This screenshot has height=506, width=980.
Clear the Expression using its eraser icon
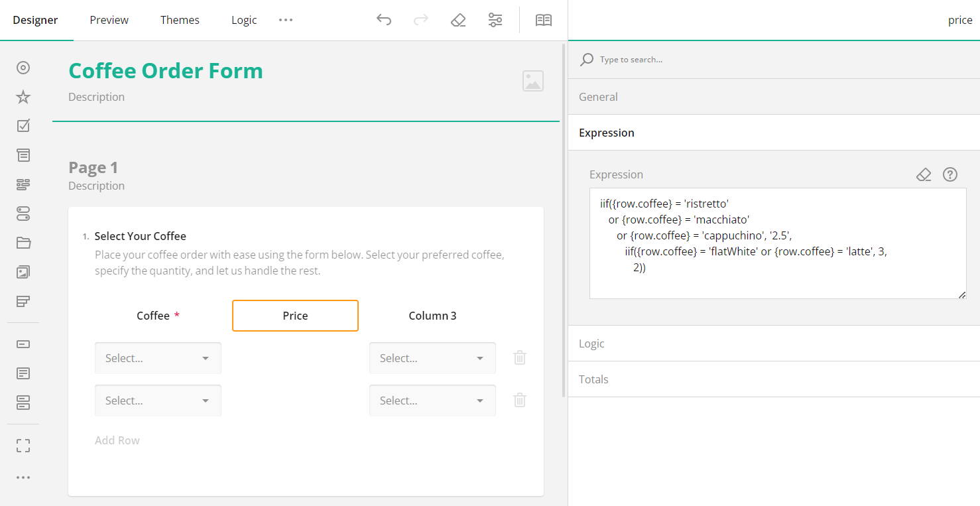point(924,174)
